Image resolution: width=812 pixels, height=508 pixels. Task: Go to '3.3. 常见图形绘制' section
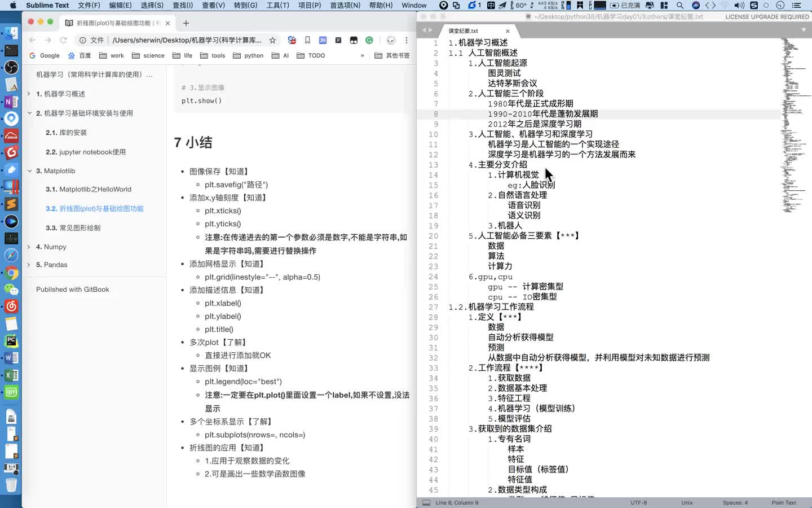click(73, 227)
